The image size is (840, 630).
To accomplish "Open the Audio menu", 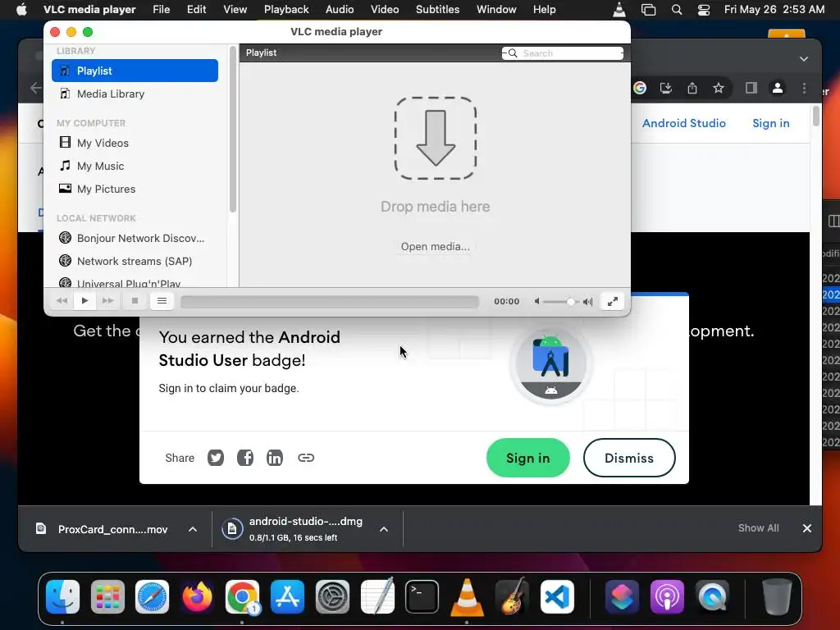I will [x=340, y=9].
